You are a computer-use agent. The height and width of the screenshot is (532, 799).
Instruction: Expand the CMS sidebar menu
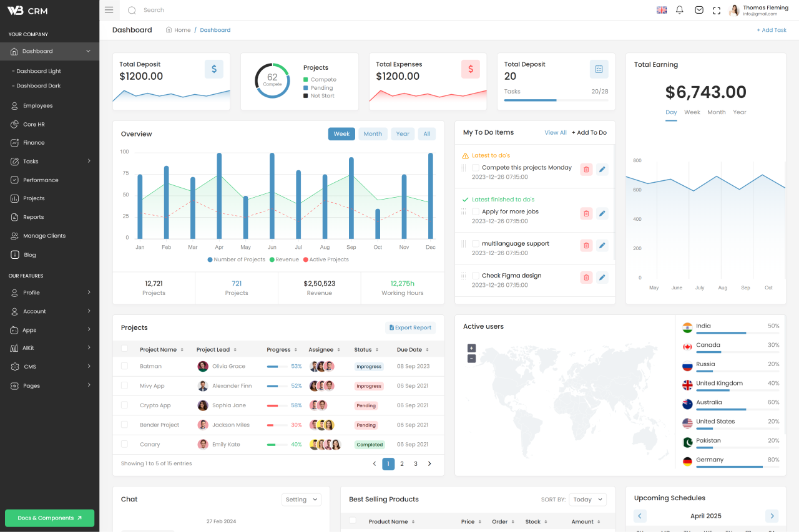coord(89,366)
